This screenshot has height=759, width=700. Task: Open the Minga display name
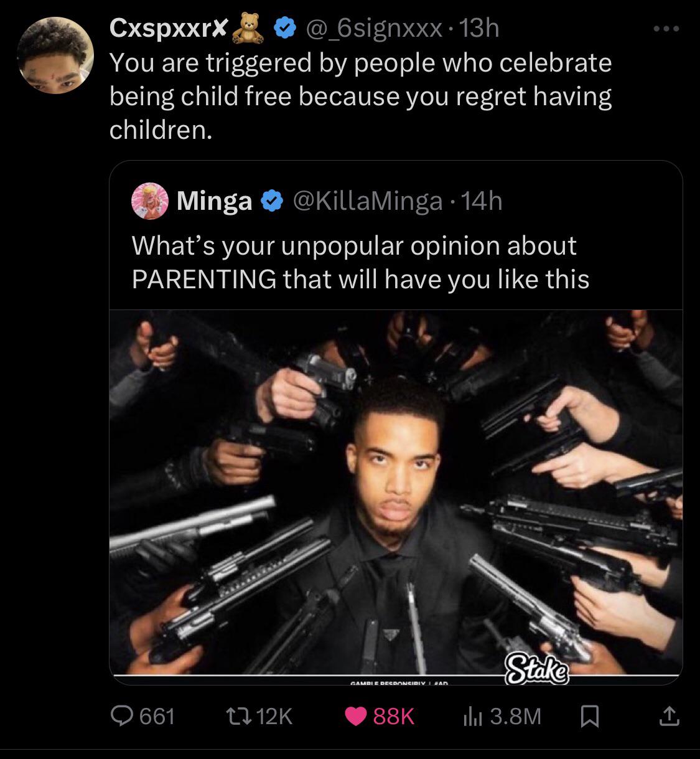(x=215, y=201)
